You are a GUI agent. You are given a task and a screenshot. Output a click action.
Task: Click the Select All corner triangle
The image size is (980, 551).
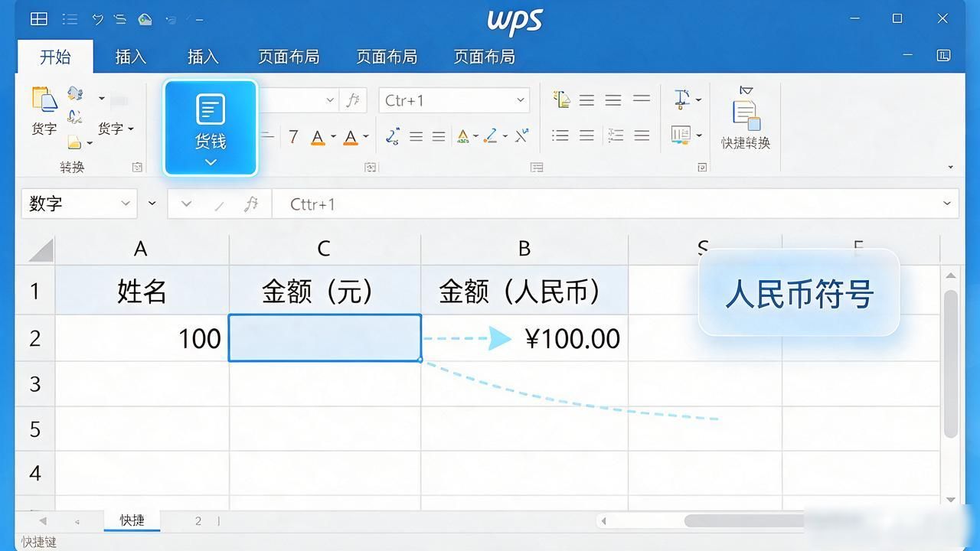click(41, 249)
